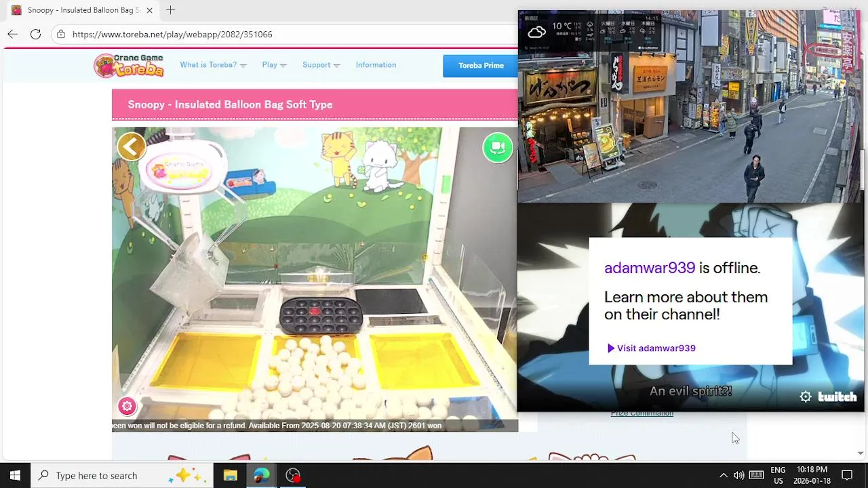The height and width of the screenshot is (488, 868).
Task: Open Twitch player settings gear
Action: pos(806,397)
